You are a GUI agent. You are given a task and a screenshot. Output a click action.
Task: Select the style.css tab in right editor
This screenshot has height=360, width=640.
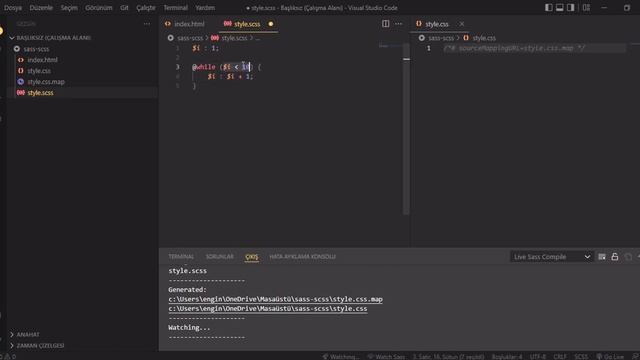(439, 24)
